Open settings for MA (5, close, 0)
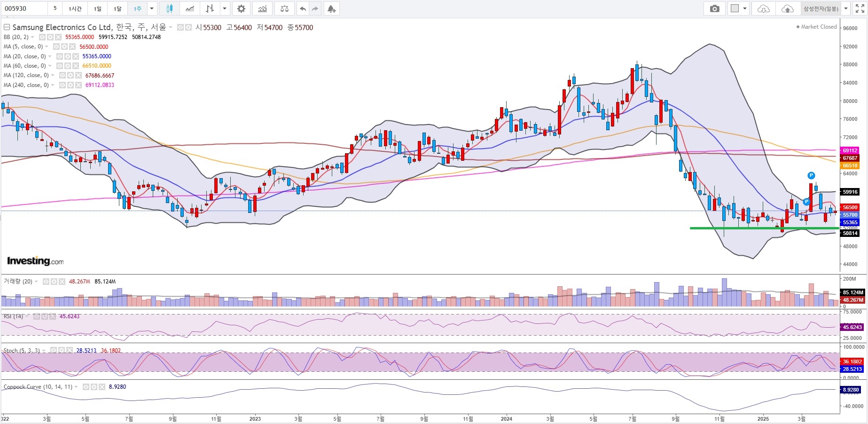The height and width of the screenshot is (424, 868). (x=64, y=47)
